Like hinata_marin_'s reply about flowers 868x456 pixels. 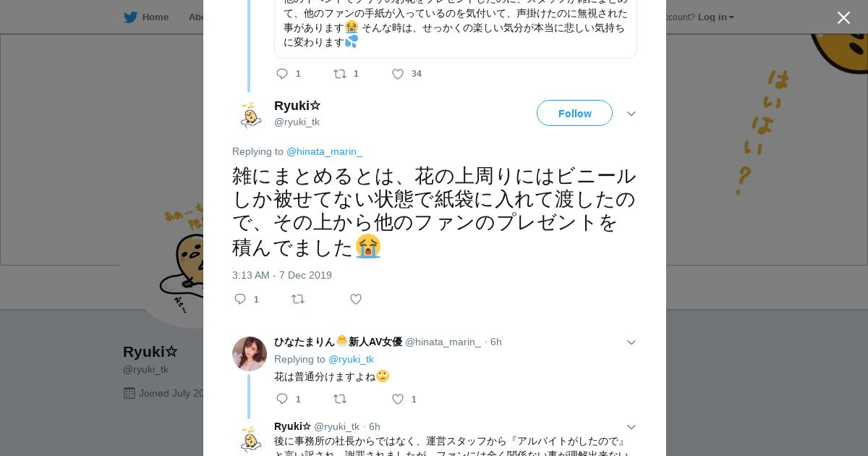398,399
